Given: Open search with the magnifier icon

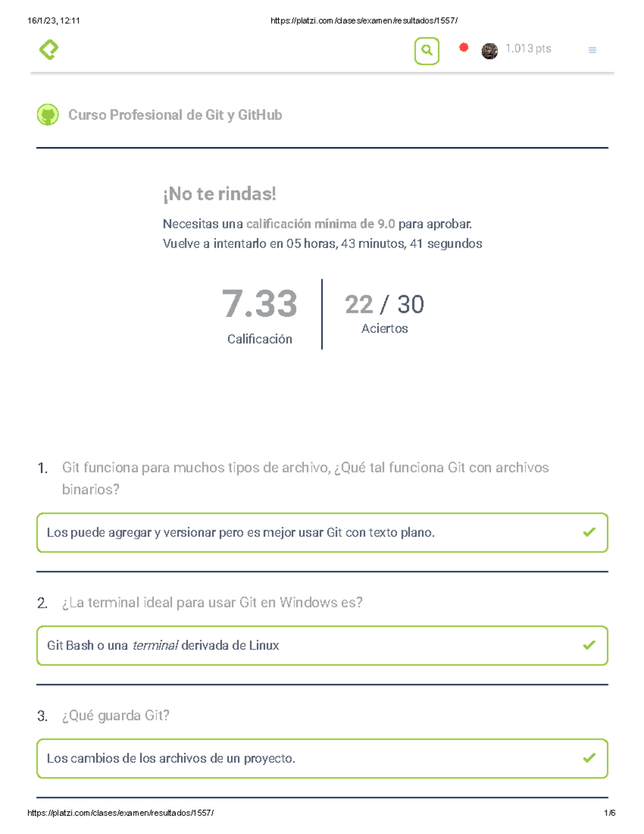Looking at the screenshot, I should [426, 49].
